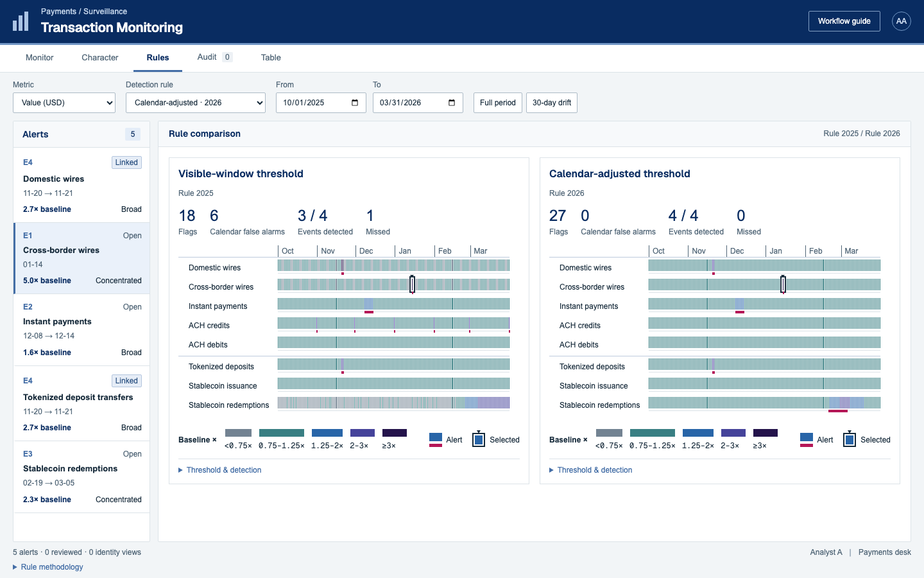
Task: Click the selected Cross-border wires marker in Rule 2025
Action: click(x=412, y=284)
